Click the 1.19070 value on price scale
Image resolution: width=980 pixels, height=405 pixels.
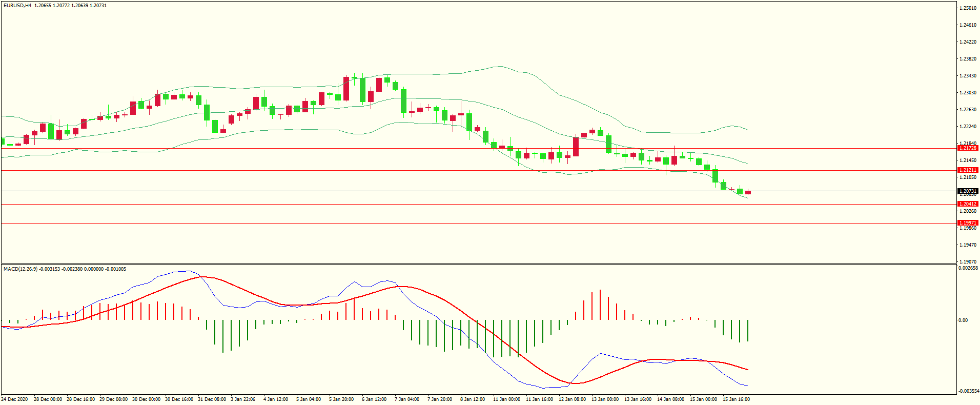click(967, 261)
